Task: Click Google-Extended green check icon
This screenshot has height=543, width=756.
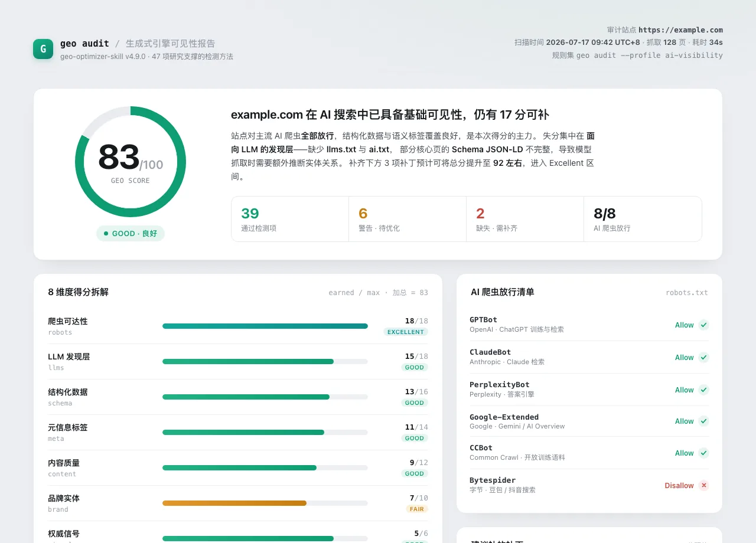Action: 703,421
